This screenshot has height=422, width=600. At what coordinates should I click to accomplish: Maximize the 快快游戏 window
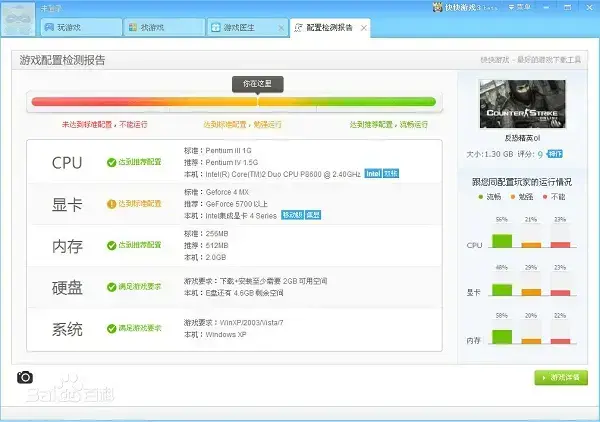568,7
